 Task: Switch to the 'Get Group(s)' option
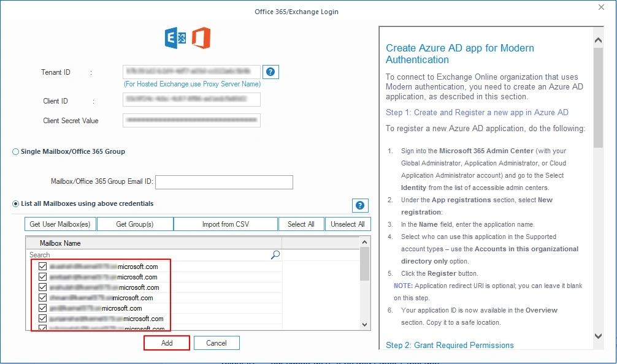134,224
